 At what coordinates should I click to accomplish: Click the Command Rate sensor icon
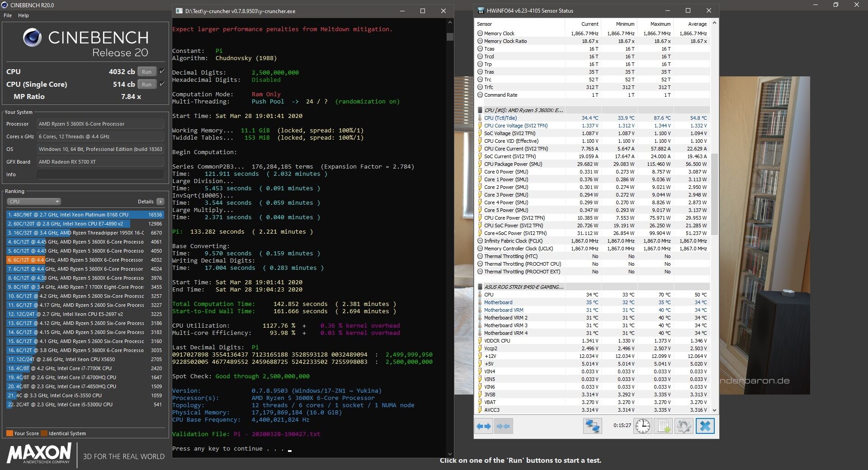pos(480,95)
